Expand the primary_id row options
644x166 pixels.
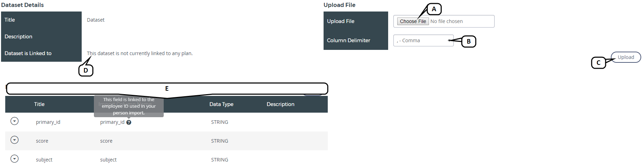(x=14, y=121)
